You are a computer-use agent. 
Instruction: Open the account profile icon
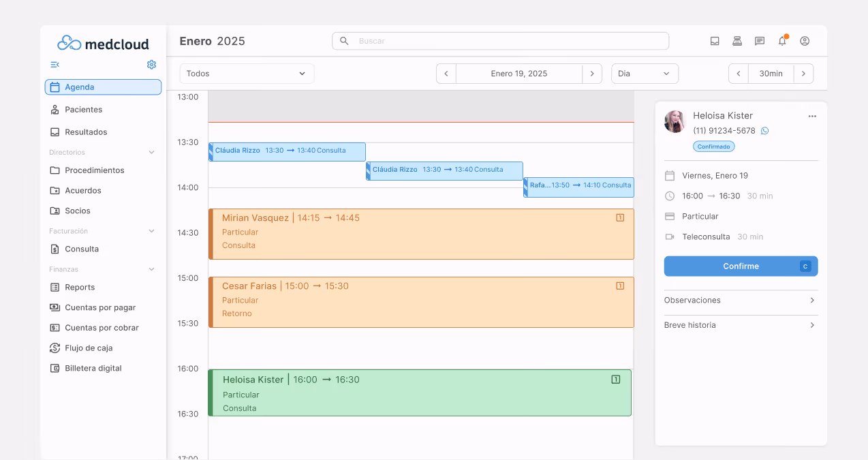(805, 41)
